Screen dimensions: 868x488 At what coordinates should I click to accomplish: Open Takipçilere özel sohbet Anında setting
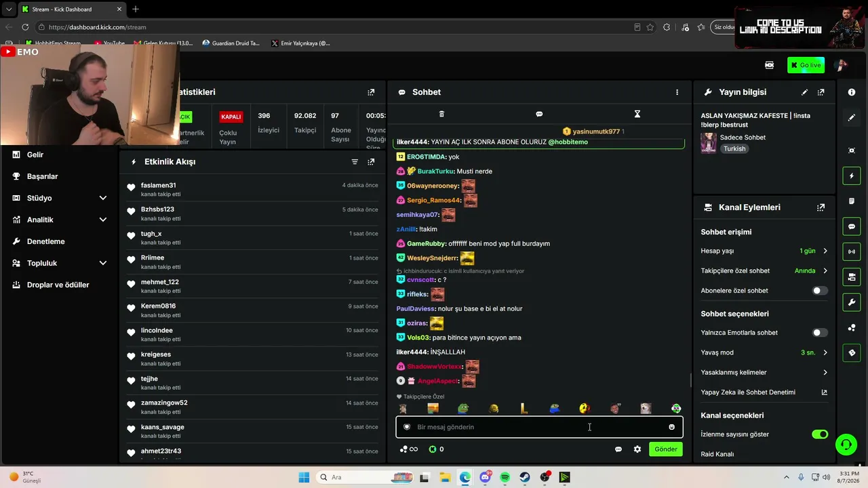(764, 270)
